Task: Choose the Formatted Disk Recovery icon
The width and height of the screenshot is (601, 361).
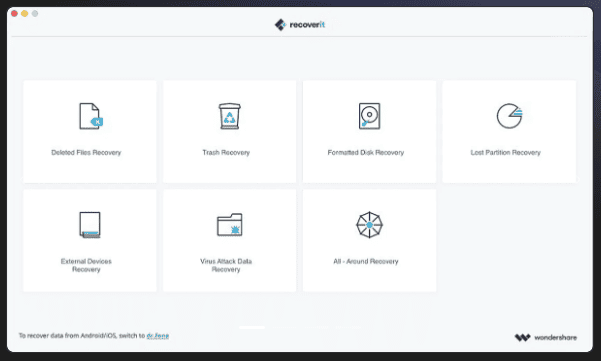Action: [369, 116]
